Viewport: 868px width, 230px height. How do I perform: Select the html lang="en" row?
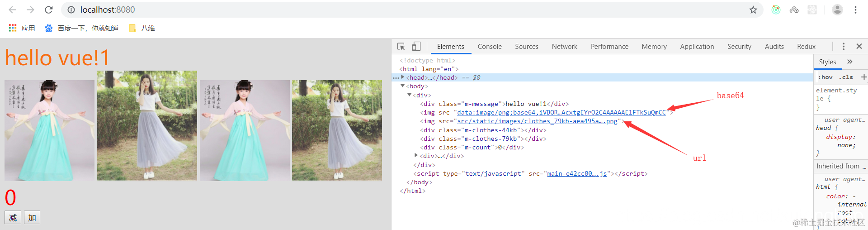click(429, 69)
